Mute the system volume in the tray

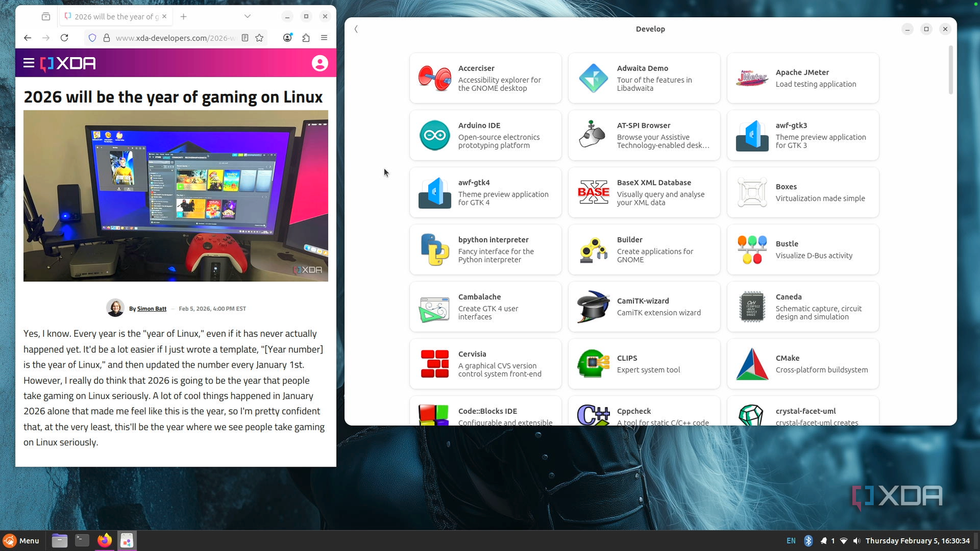tap(856, 540)
